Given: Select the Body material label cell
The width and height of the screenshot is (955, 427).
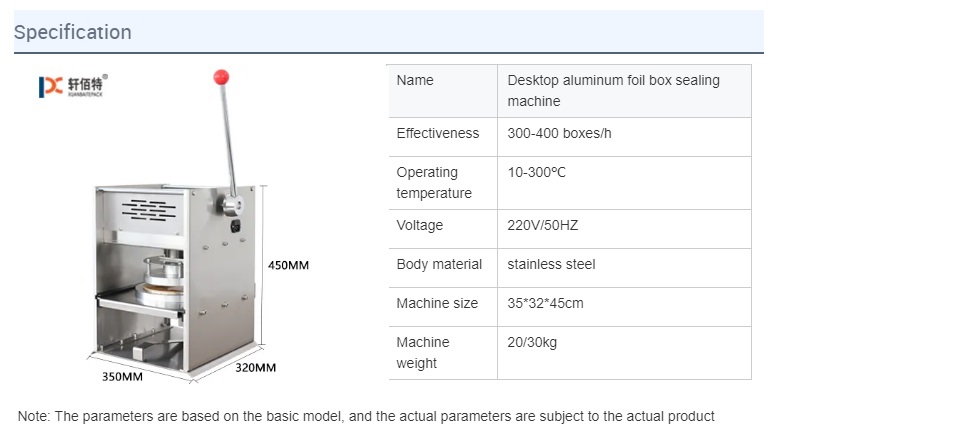Looking at the screenshot, I should (443, 268).
